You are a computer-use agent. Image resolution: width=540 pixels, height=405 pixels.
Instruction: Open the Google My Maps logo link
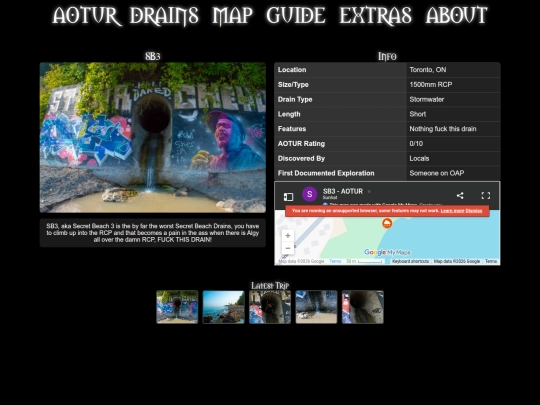(x=387, y=252)
